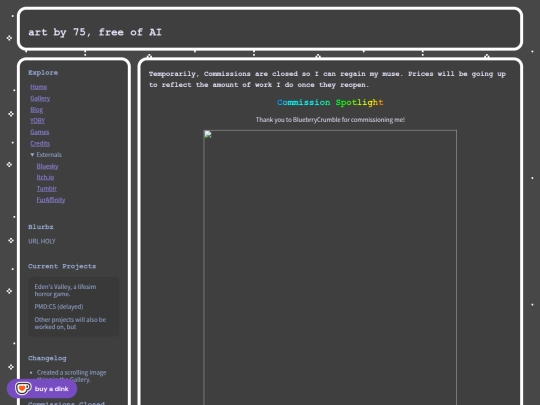Click the Changelog heading

click(47, 358)
